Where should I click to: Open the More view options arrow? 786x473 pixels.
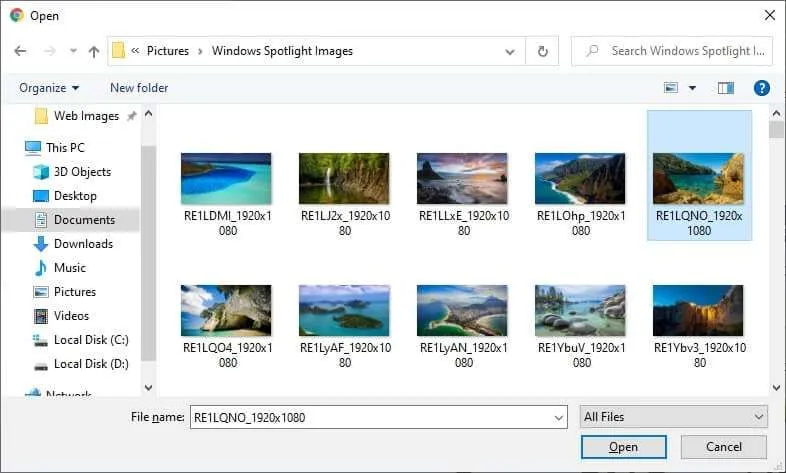(x=692, y=88)
